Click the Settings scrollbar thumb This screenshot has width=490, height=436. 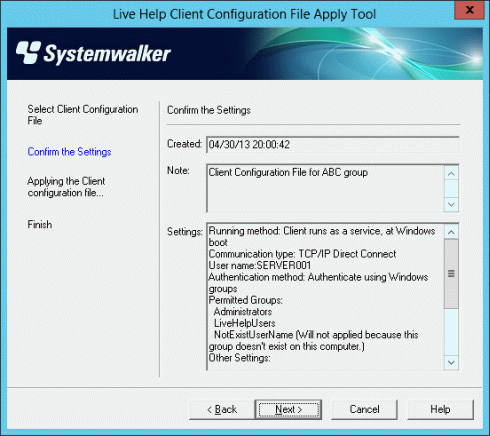(x=451, y=273)
